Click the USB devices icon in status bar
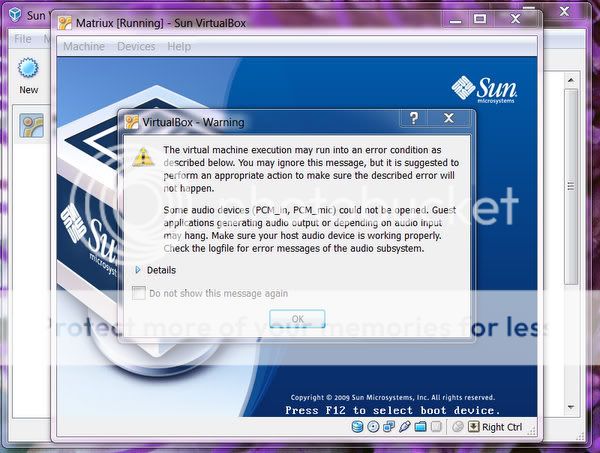 click(404, 427)
